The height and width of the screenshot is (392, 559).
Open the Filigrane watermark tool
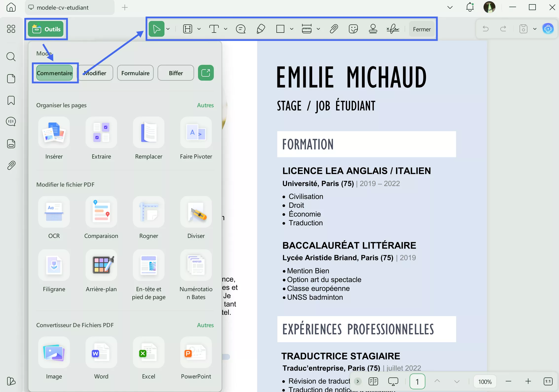[54, 265]
